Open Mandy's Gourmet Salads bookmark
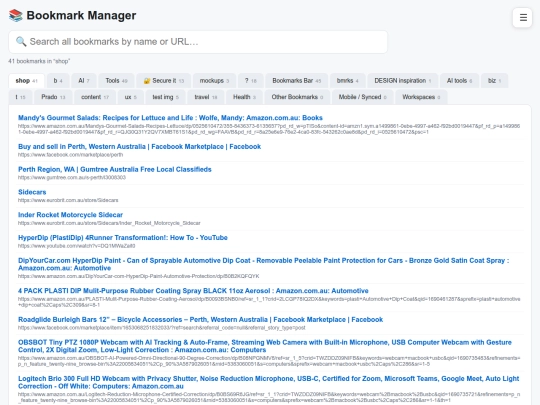Image resolution: width=540 pixels, height=405 pixels. 170,118
